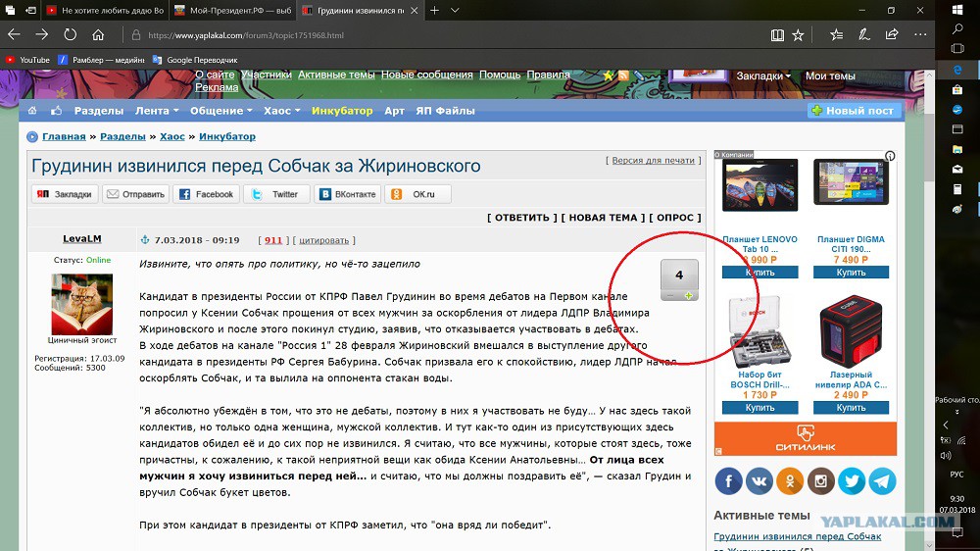Click ОТВЕТИТЬ to reply

coord(522,218)
